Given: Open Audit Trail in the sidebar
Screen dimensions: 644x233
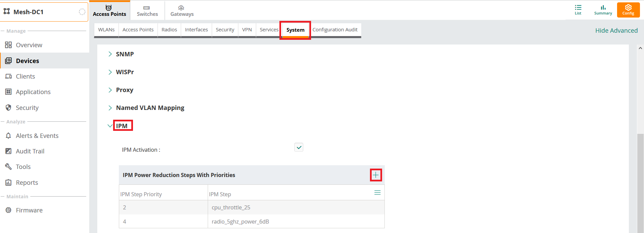Looking at the screenshot, I should pyautogui.click(x=30, y=151).
